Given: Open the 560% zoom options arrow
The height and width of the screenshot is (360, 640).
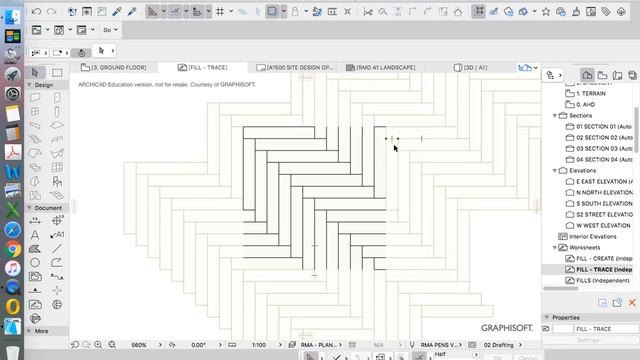Looking at the screenshot, I should [160, 345].
